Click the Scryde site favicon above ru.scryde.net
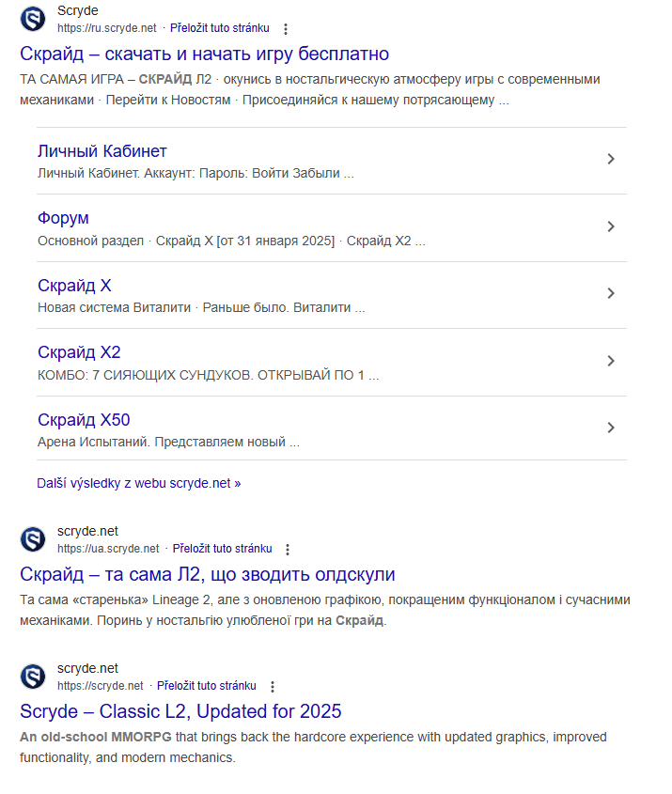Screen dimensions: 672x794 click(32, 18)
